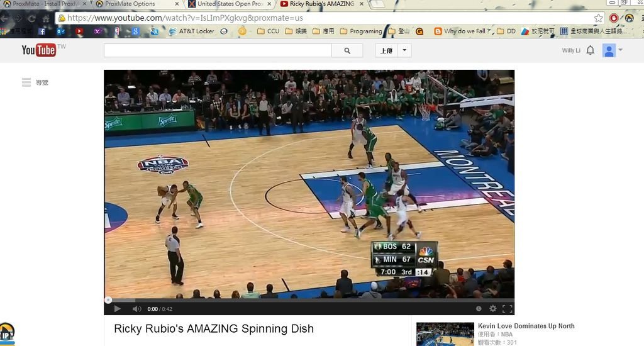
Task: Open the apps grid bookmark at far left
Action: click(4, 31)
